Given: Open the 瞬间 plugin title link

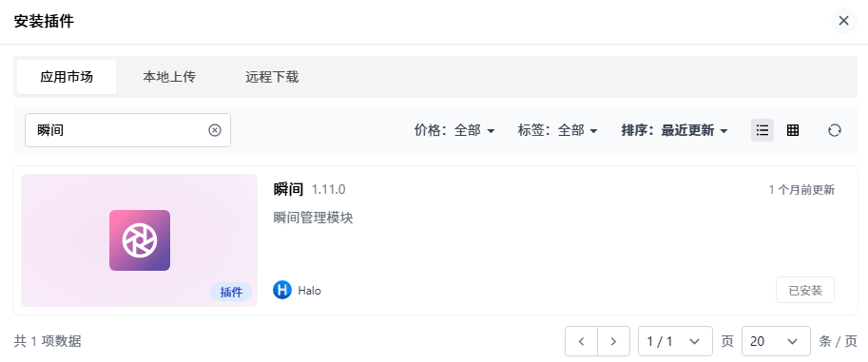Looking at the screenshot, I should [288, 190].
